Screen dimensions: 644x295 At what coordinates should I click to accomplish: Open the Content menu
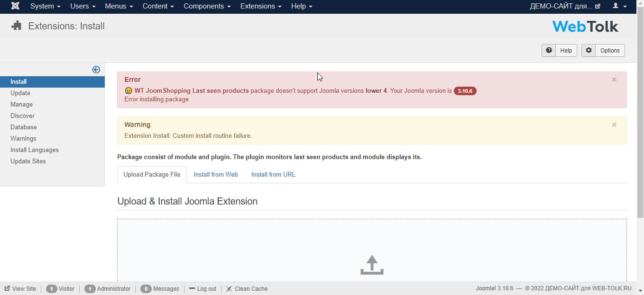click(x=158, y=6)
